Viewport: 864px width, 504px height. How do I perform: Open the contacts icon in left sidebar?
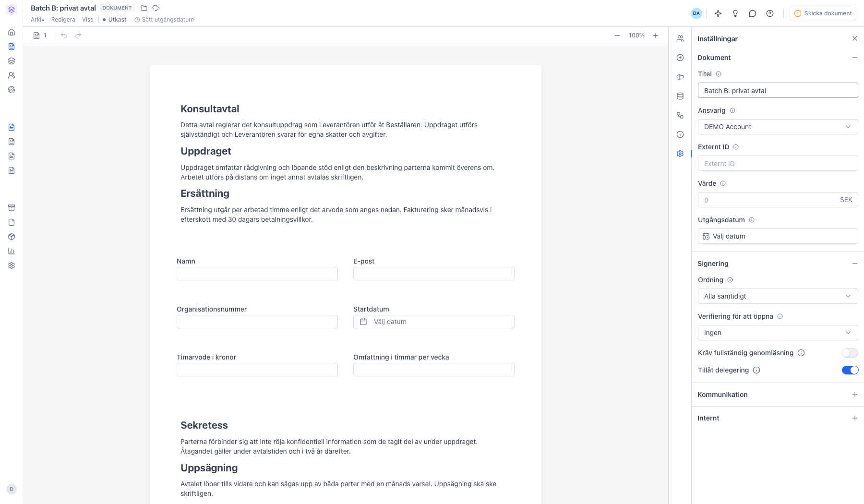(x=12, y=75)
